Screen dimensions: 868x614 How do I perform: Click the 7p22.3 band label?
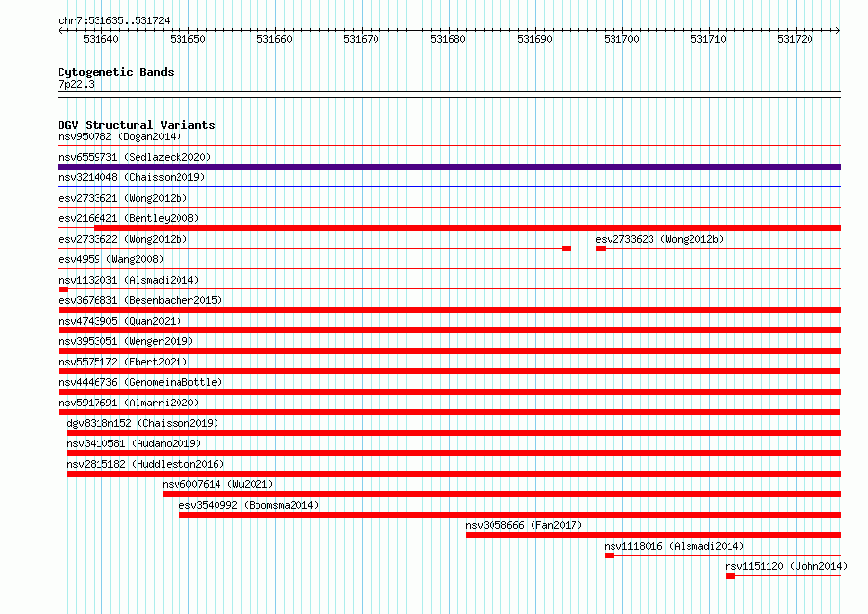click(x=76, y=84)
